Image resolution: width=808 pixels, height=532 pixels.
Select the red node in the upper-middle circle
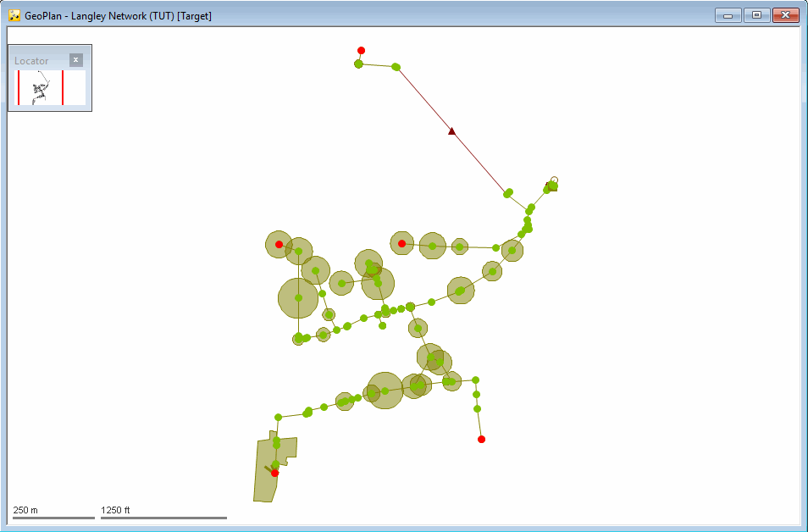point(402,243)
